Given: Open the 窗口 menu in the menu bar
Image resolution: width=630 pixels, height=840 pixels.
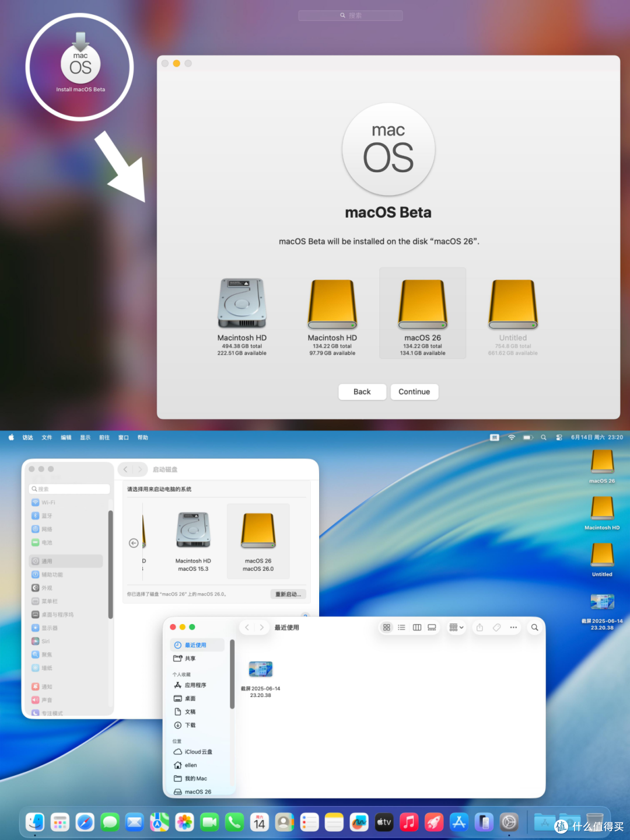Looking at the screenshot, I should (124, 437).
